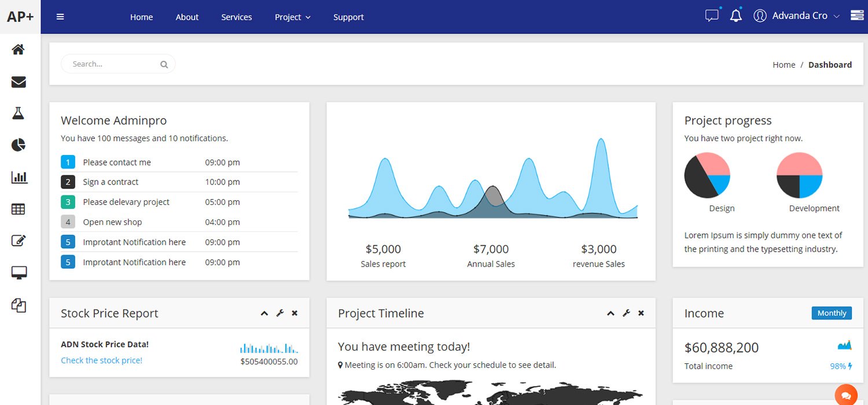868x405 pixels.
Task: Open the bar chart icon in sidebar
Action: [19, 177]
